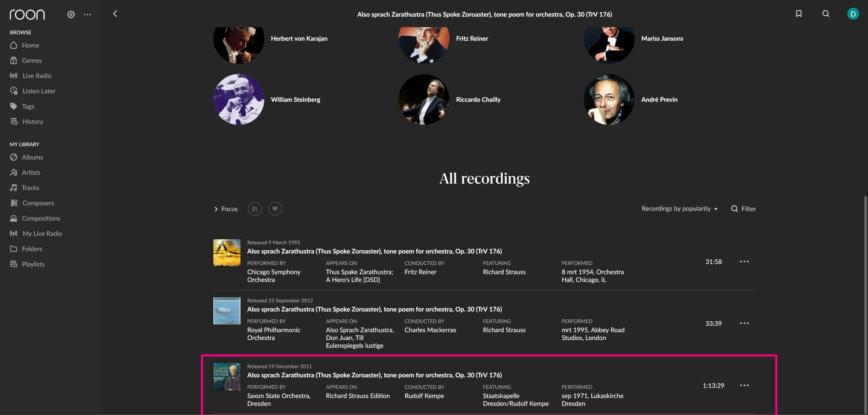Go to Compositions in My Library
This screenshot has height=415, width=868.
[41, 218]
